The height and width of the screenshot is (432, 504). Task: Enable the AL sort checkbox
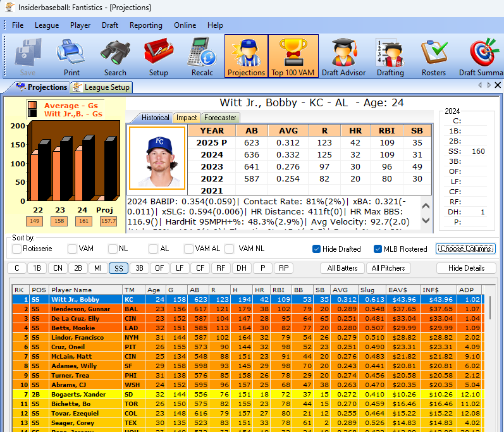pos(153,249)
